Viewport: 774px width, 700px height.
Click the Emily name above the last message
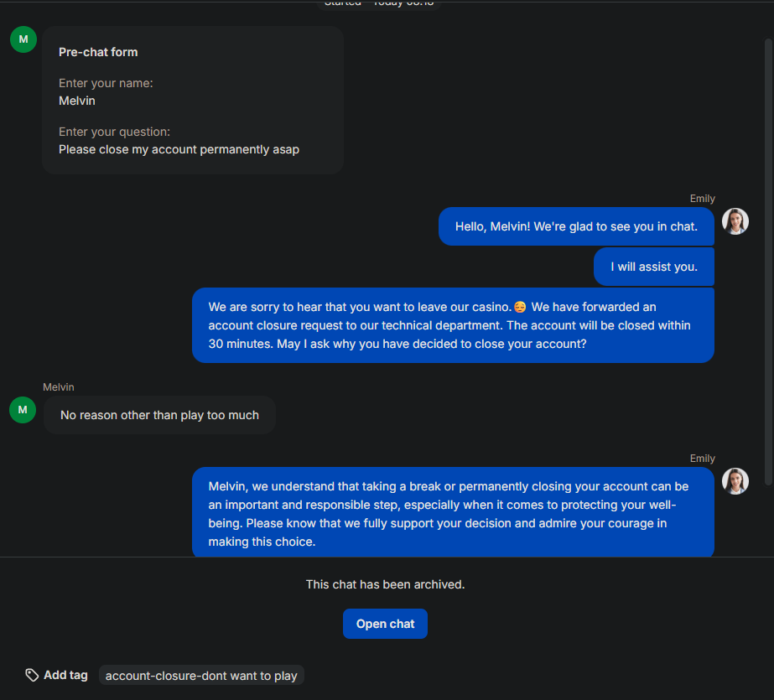pyautogui.click(x=702, y=459)
